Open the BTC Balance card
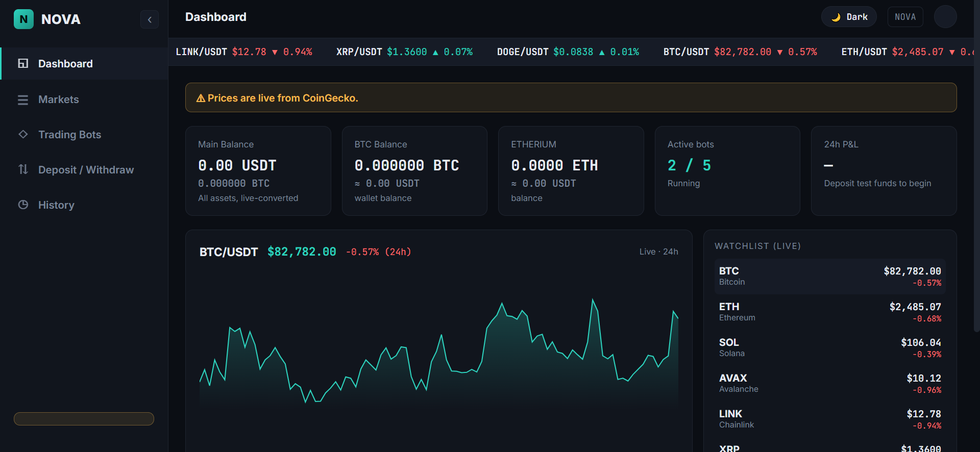The width and height of the screenshot is (980, 452). [414, 171]
